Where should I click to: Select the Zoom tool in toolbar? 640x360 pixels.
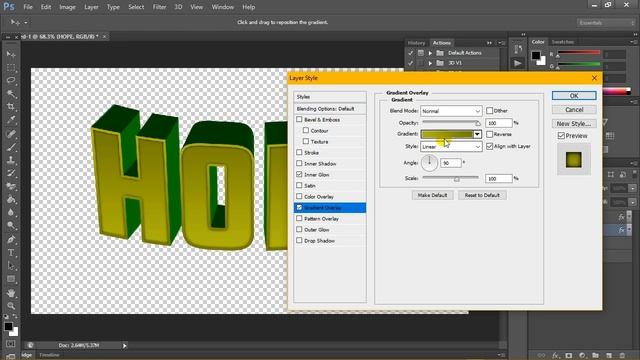11,306
